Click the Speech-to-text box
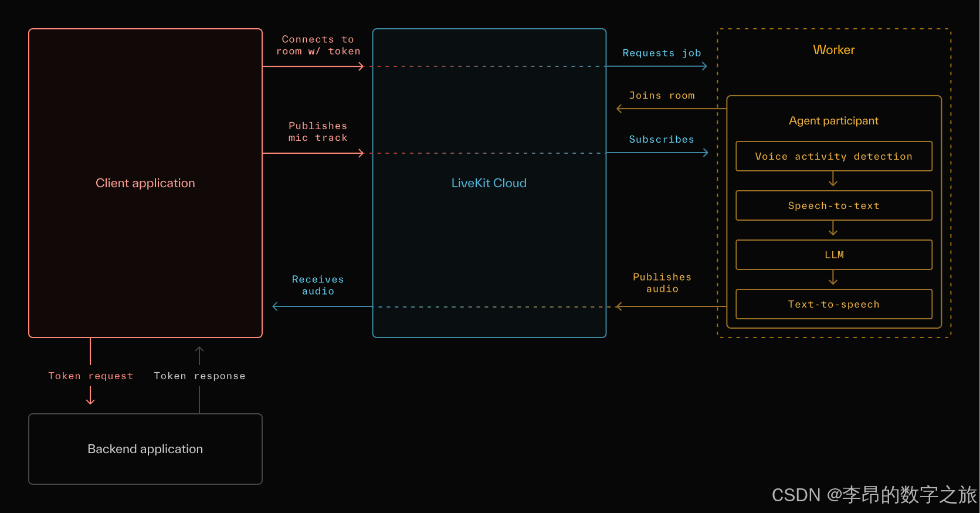The width and height of the screenshot is (980, 513). [833, 205]
